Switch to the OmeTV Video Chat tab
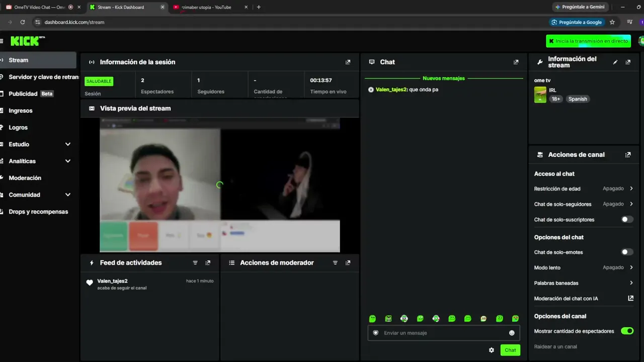 click(43, 7)
